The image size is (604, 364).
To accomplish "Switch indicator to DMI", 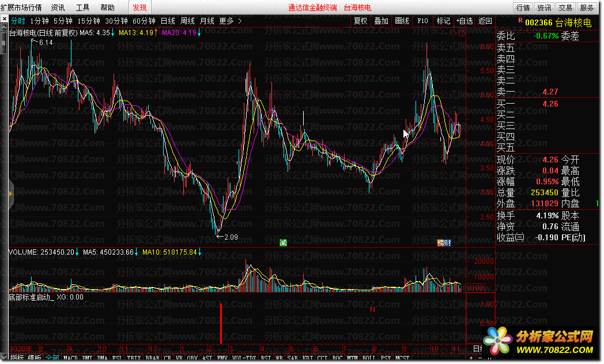I will coord(87,358).
